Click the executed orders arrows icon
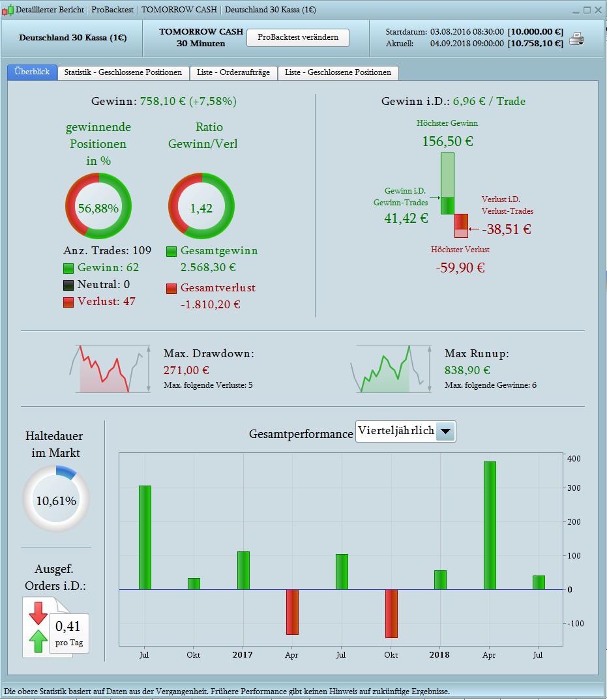 [38, 627]
